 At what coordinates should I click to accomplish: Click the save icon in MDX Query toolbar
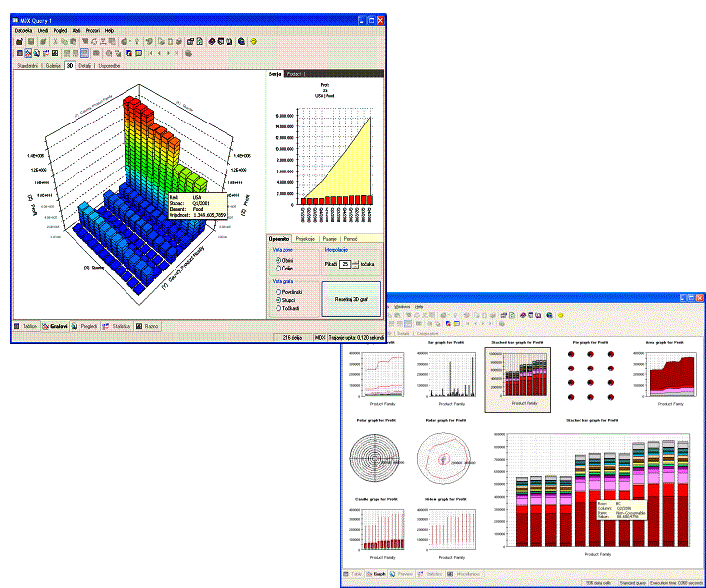[31, 42]
